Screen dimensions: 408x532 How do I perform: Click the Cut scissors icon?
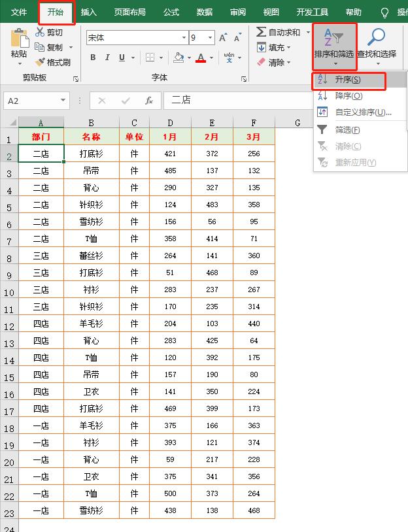click(40, 33)
